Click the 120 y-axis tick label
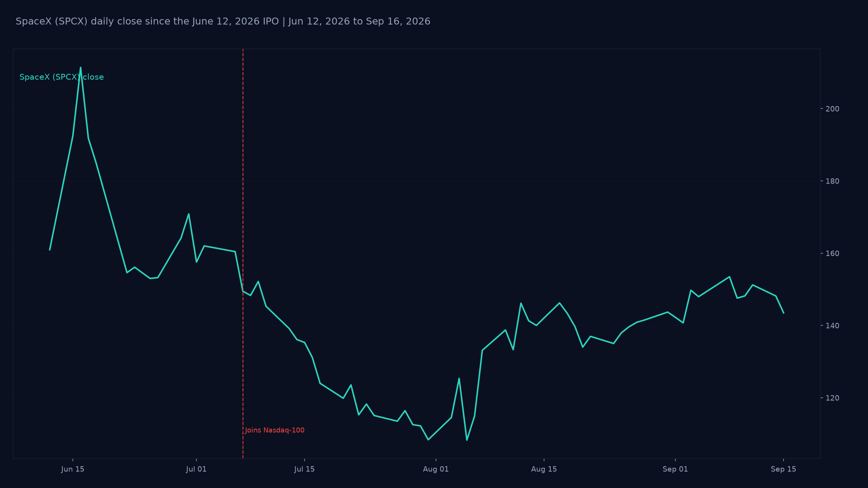The height and width of the screenshot is (488, 868). click(832, 398)
